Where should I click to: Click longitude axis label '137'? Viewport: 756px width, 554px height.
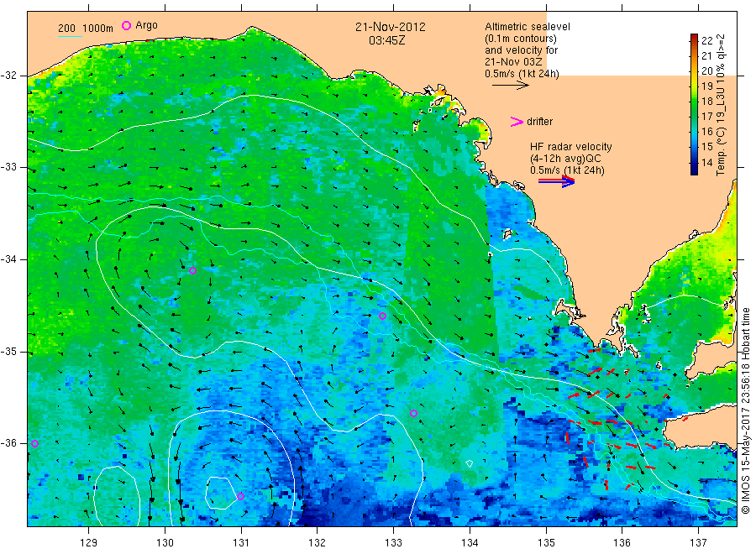coord(698,543)
